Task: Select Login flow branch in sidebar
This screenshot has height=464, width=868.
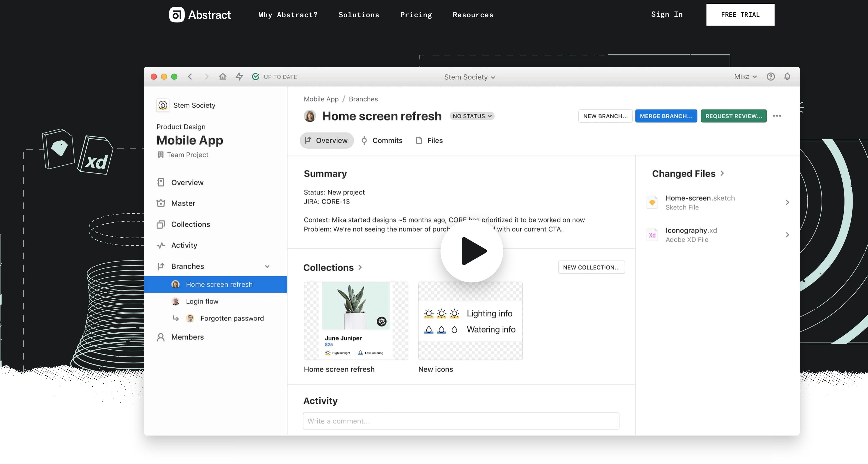Action: [202, 301]
